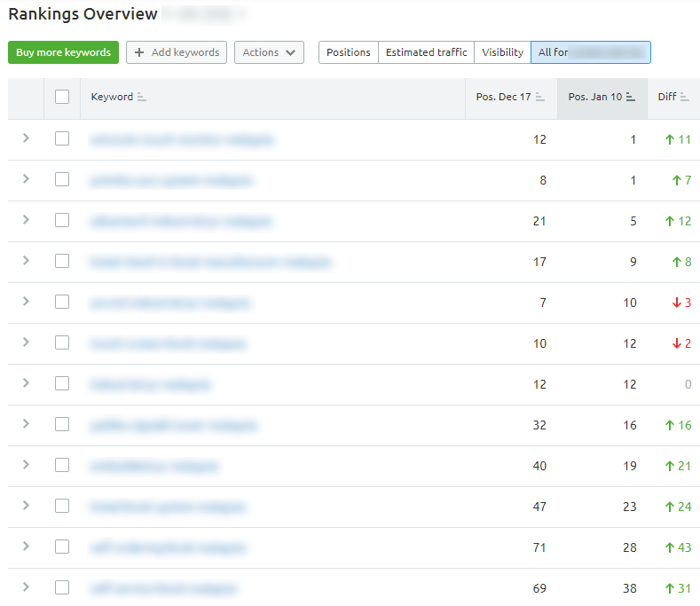Check the row with Dec 17 position 40
700x606 pixels.
click(x=62, y=465)
